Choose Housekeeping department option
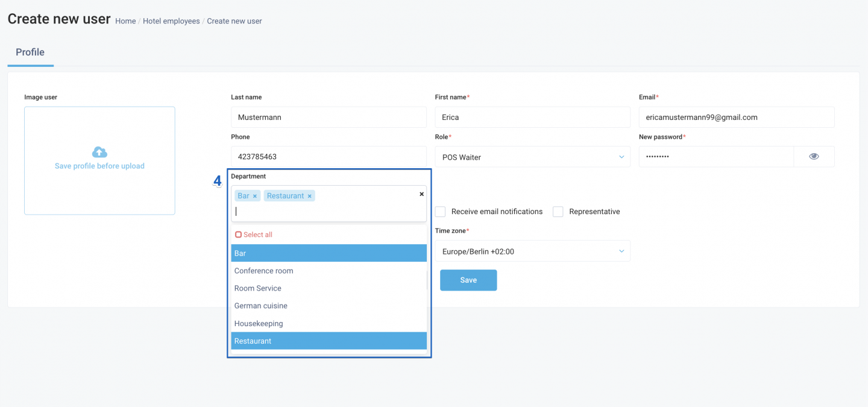Image resolution: width=868 pixels, height=407 pixels. pyautogui.click(x=329, y=323)
